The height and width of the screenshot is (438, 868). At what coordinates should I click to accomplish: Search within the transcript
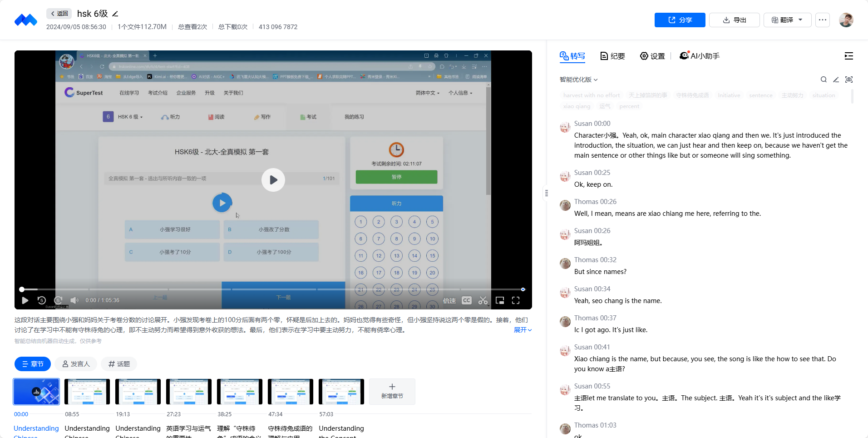coord(824,79)
